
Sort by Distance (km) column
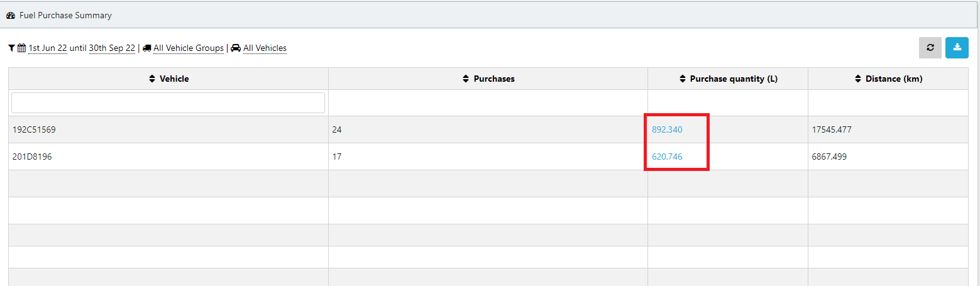(x=857, y=79)
